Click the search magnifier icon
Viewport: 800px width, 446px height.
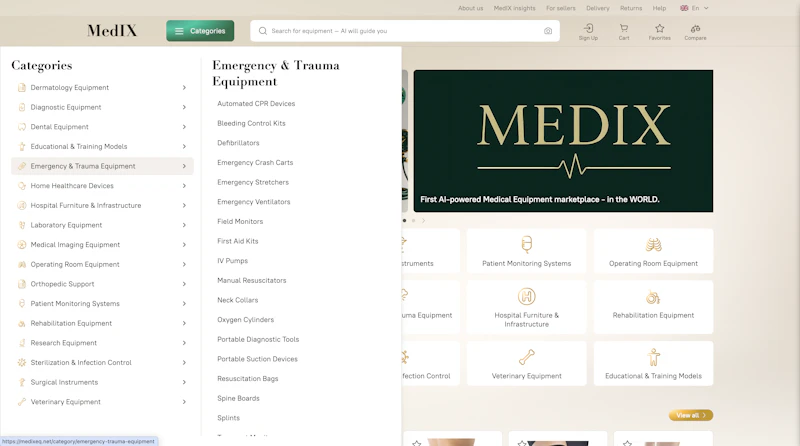click(x=263, y=31)
